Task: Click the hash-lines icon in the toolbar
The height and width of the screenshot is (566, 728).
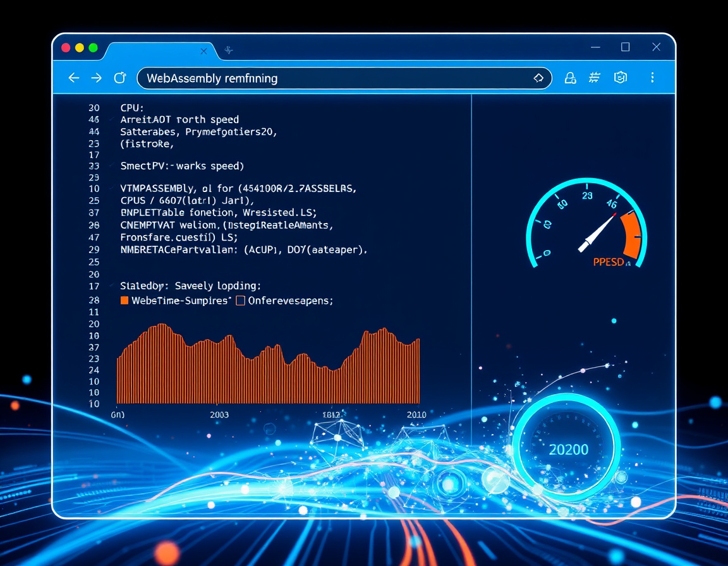Action: [594, 78]
